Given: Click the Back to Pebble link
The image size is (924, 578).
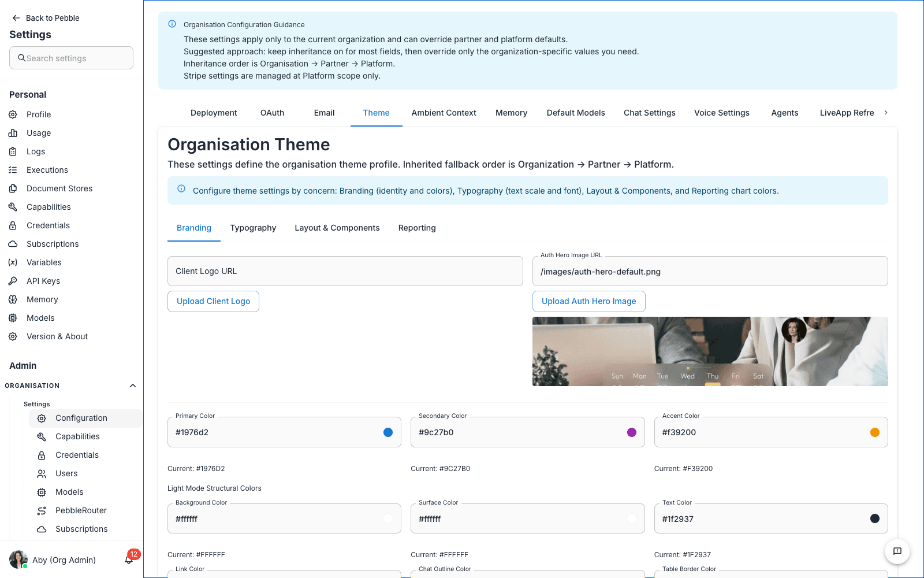Looking at the screenshot, I should [x=46, y=18].
